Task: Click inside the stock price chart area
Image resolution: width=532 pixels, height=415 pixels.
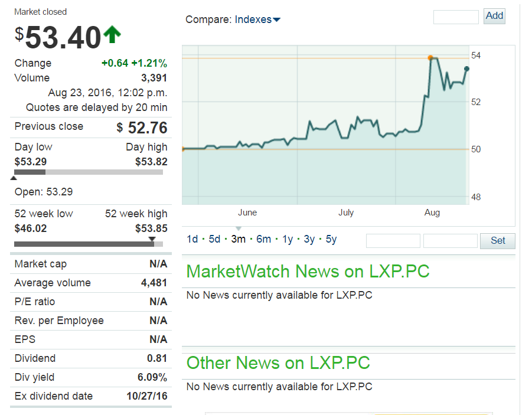Action: point(325,124)
